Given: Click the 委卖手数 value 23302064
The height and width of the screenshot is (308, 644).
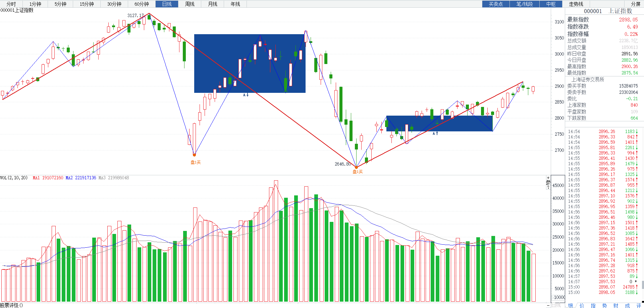Looking at the screenshot, I should click(x=629, y=92).
